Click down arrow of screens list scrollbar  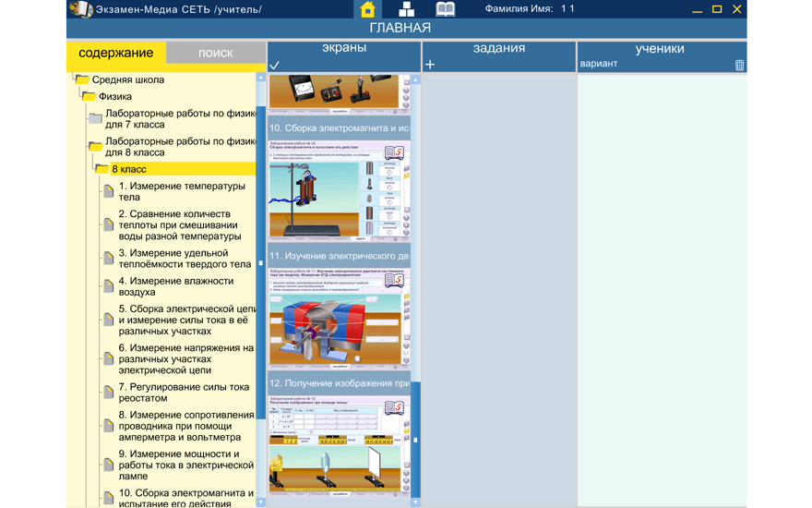coord(415,502)
